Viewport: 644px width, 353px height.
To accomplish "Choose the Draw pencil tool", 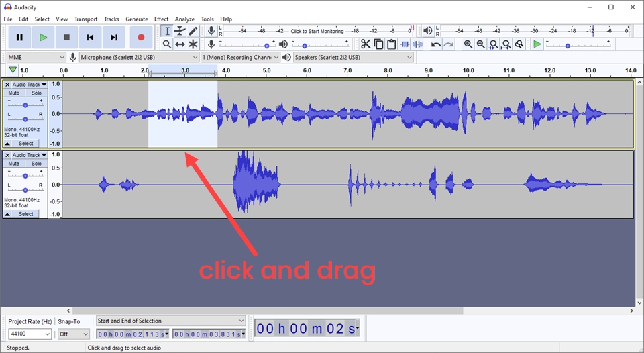I will click(x=193, y=31).
